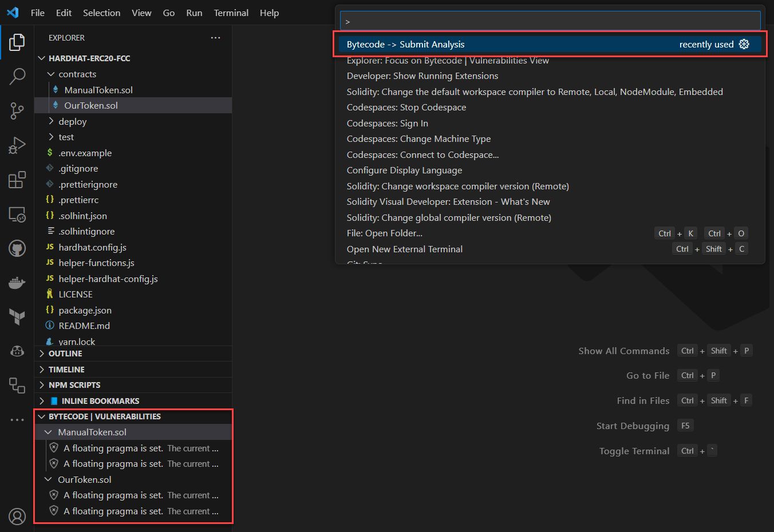
Task: Open the references tree view icon
Action: pos(17,385)
